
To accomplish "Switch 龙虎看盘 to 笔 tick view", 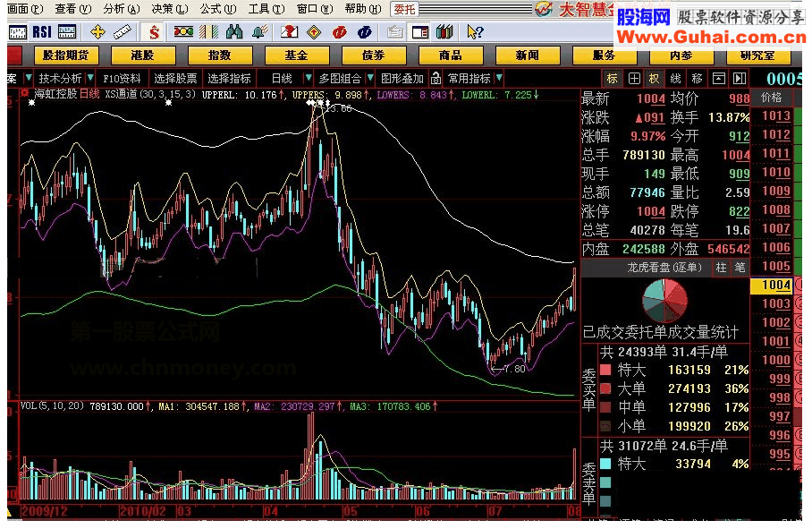I will point(740,268).
